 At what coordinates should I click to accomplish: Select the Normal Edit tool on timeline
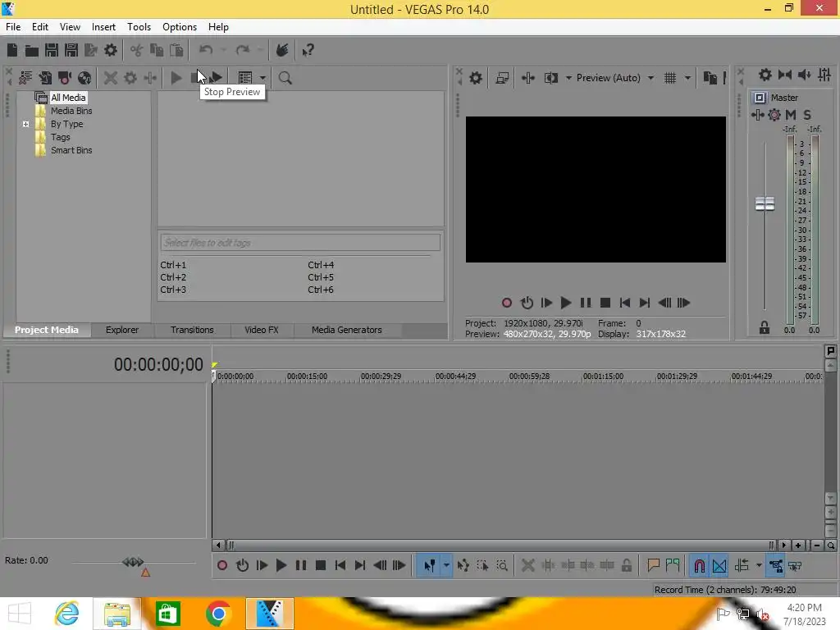tap(429, 566)
